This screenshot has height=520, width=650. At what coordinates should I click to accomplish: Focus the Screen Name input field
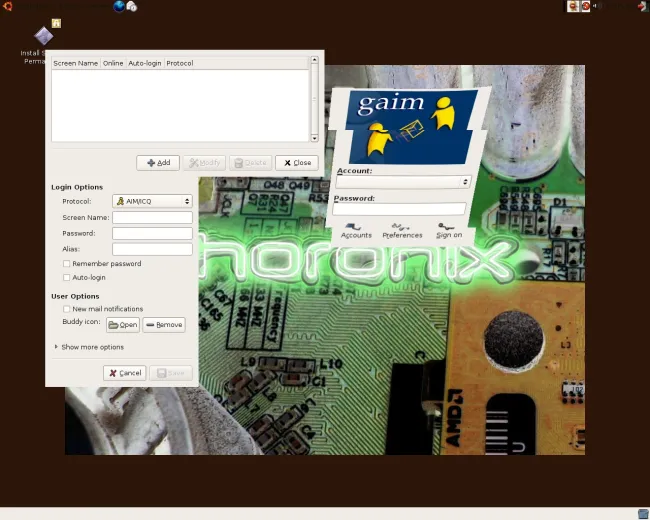(x=152, y=217)
